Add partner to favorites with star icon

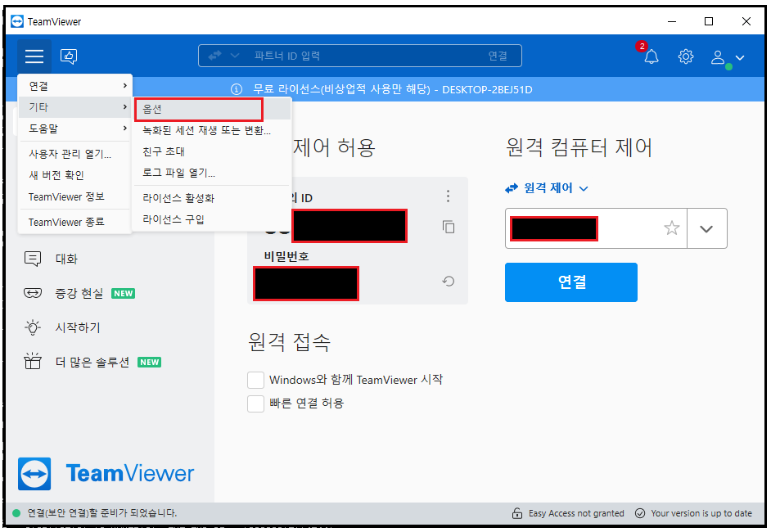(671, 228)
